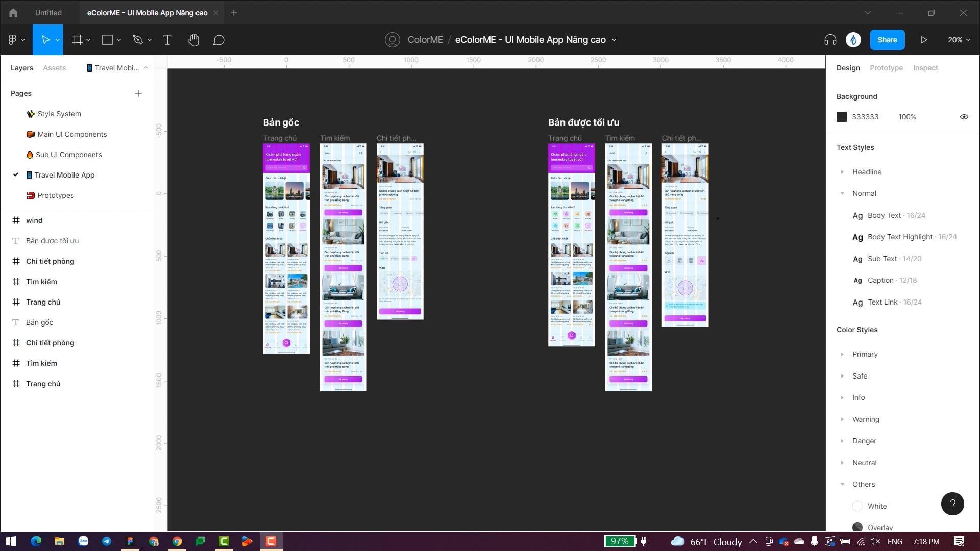Open file name dropdown chevron
980x551 pixels.
pos(614,40)
